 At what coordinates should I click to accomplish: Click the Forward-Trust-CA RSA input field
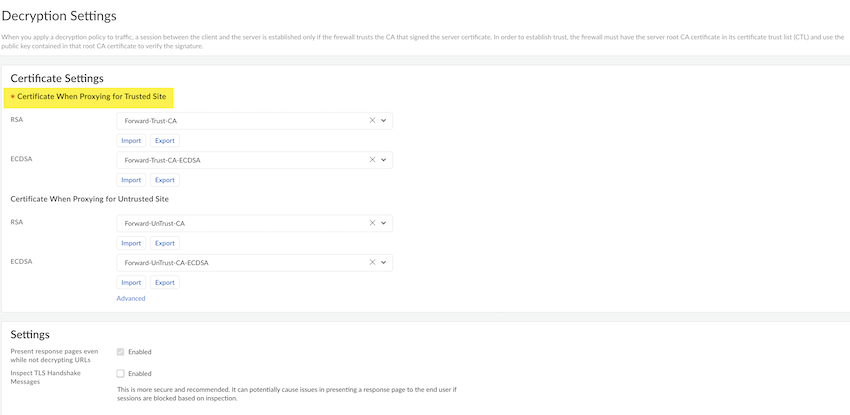tap(240, 120)
